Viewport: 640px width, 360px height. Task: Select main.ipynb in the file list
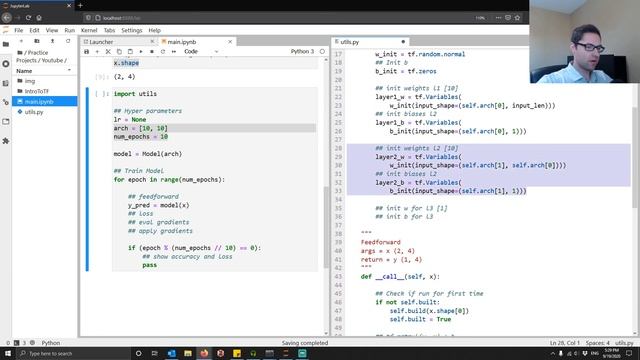point(44,101)
